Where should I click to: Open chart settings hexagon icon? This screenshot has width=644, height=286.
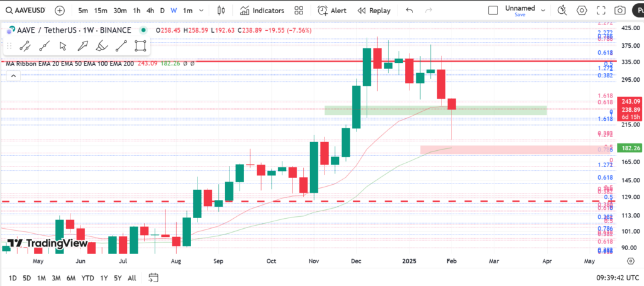pyautogui.click(x=582, y=11)
